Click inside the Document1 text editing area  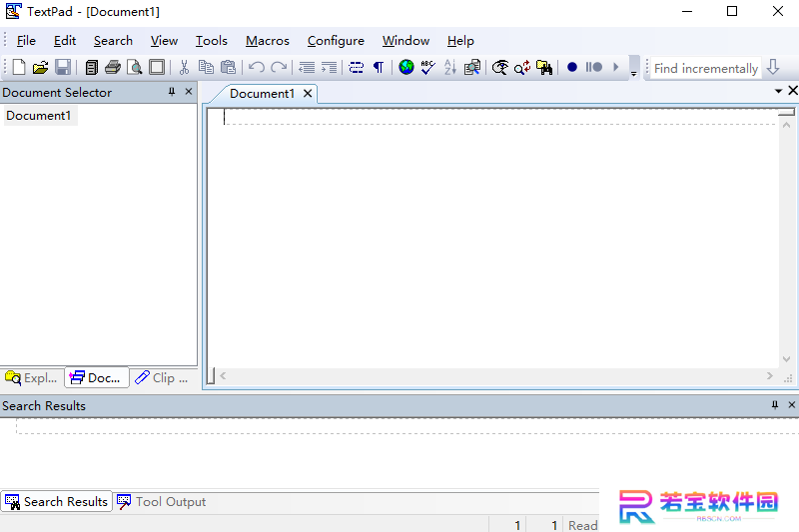(x=493, y=240)
